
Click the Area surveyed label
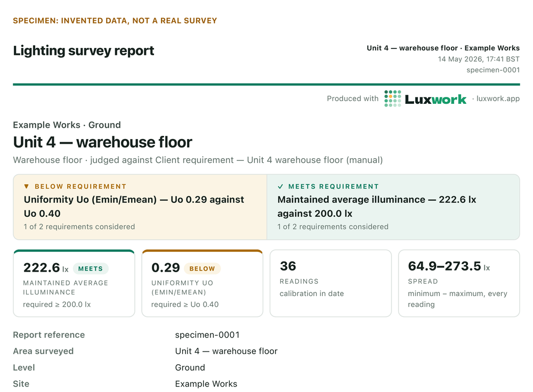[x=43, y=351]
